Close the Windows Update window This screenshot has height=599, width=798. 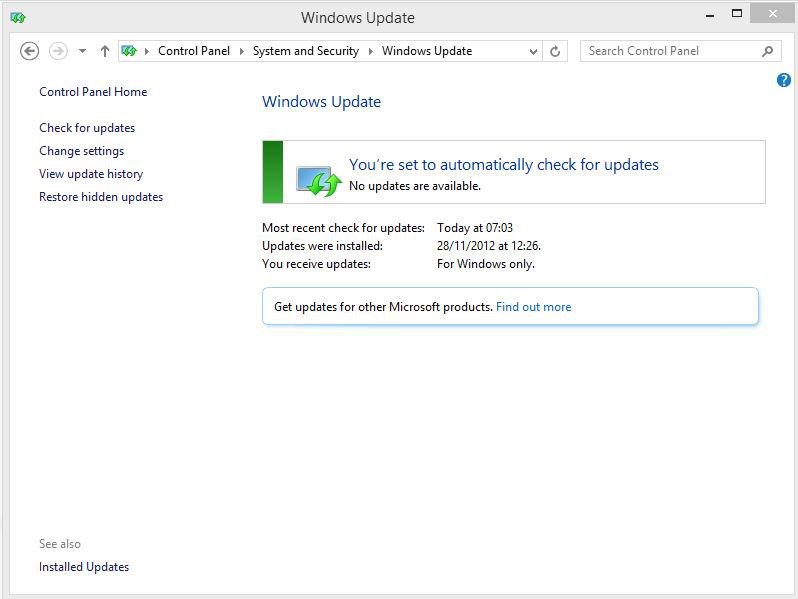coord(773,14)
